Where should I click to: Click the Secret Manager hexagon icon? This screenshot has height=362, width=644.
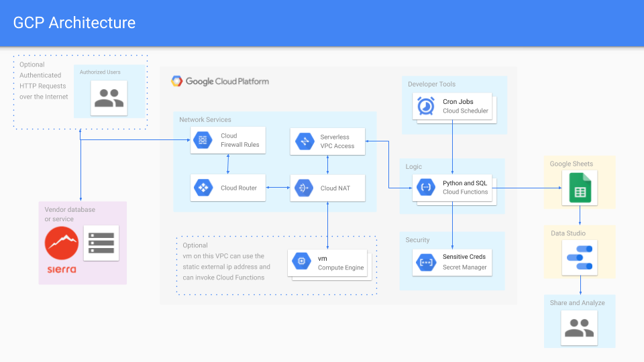(x=426, y=262)
